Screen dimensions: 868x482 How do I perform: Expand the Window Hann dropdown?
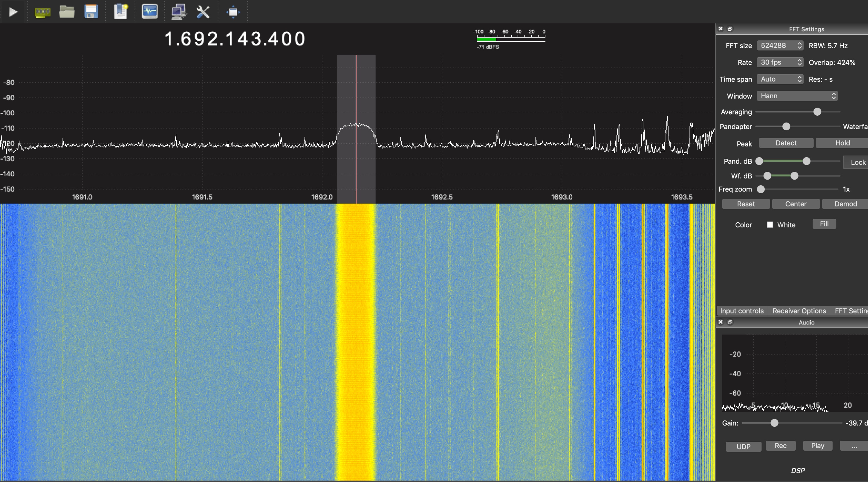[797, 96]
